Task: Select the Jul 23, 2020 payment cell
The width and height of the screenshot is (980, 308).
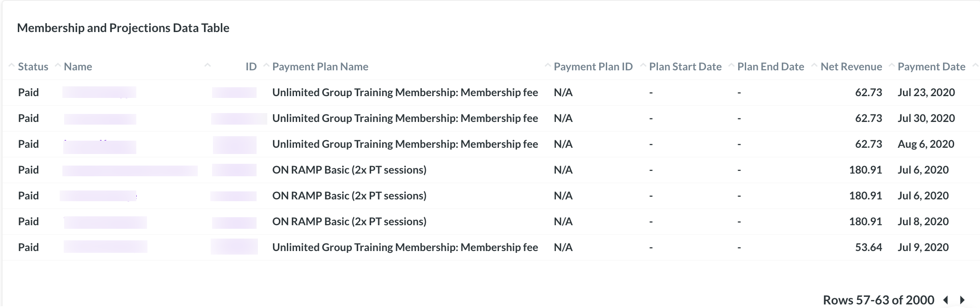Action: pyautogui.click(x=926, y=93)
